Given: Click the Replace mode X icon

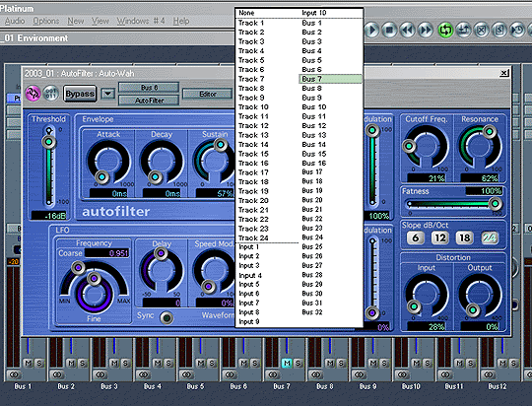Looking at the screenshot, I should click(x=482, y=31).
